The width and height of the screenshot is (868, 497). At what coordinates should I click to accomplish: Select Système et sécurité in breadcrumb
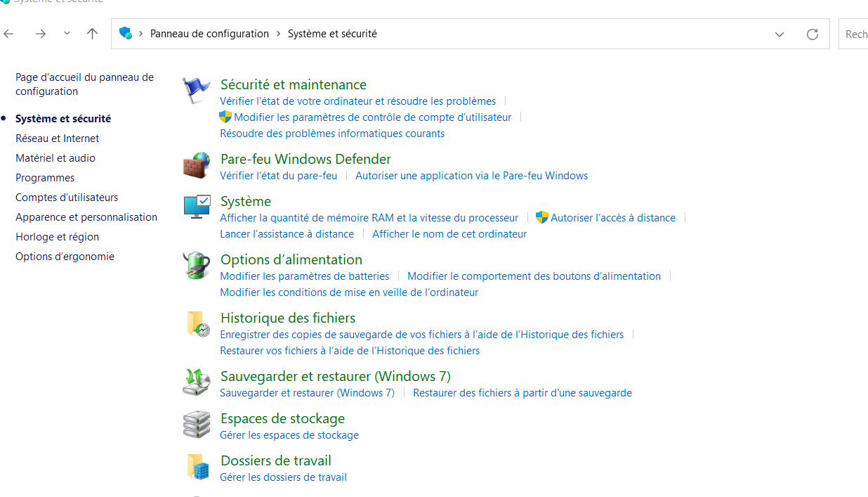pyautogui.click(x=332, y=34)
